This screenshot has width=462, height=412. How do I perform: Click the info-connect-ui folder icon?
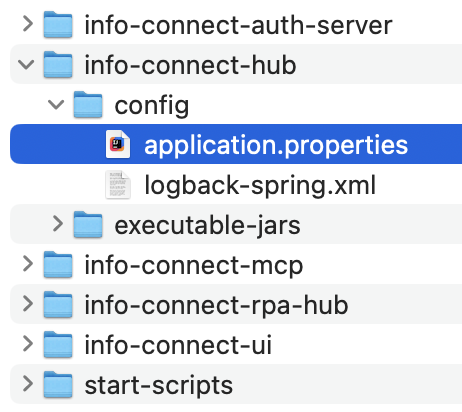tap(58, 344)
